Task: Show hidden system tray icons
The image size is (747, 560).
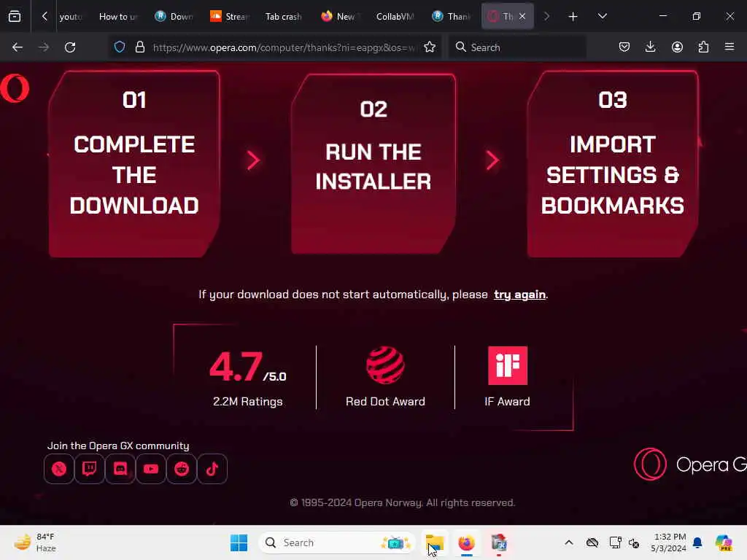Action: 569,542
